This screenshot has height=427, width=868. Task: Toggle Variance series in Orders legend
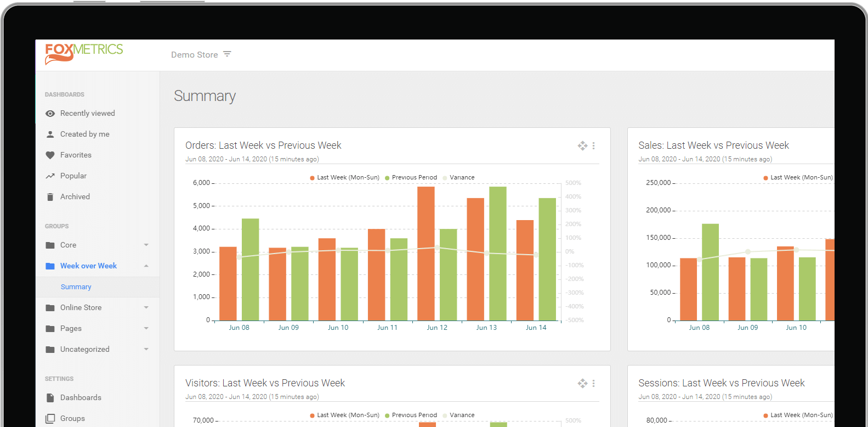coord(458,178)
